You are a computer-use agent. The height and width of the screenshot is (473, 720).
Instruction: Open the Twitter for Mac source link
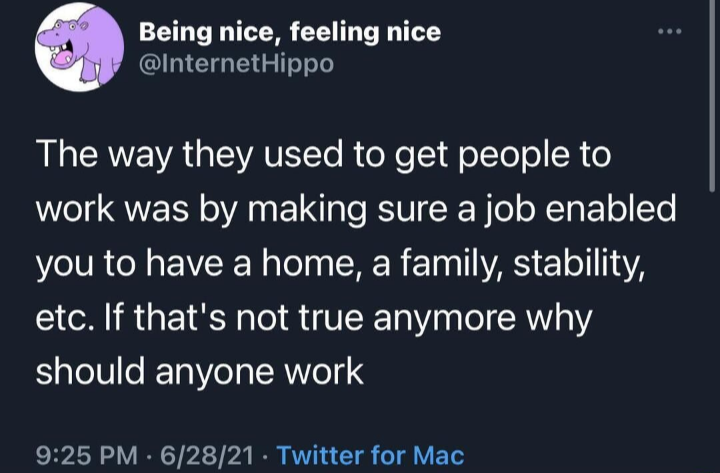(371, 455)
